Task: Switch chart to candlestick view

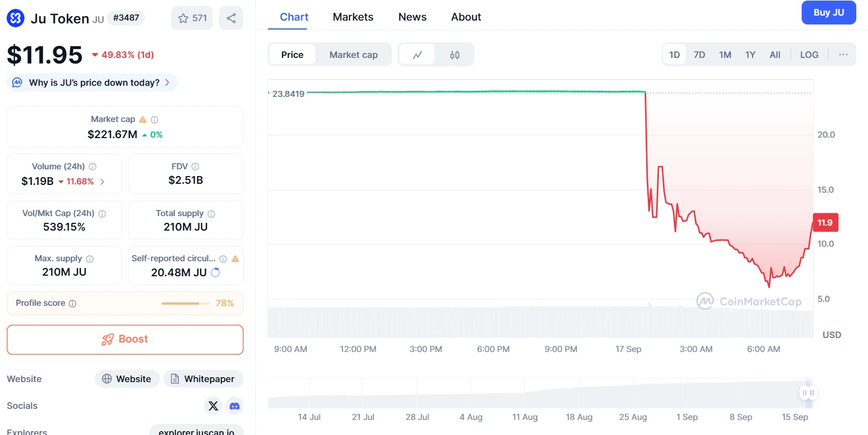Action: pyautogui.click(x=454, y=54)
